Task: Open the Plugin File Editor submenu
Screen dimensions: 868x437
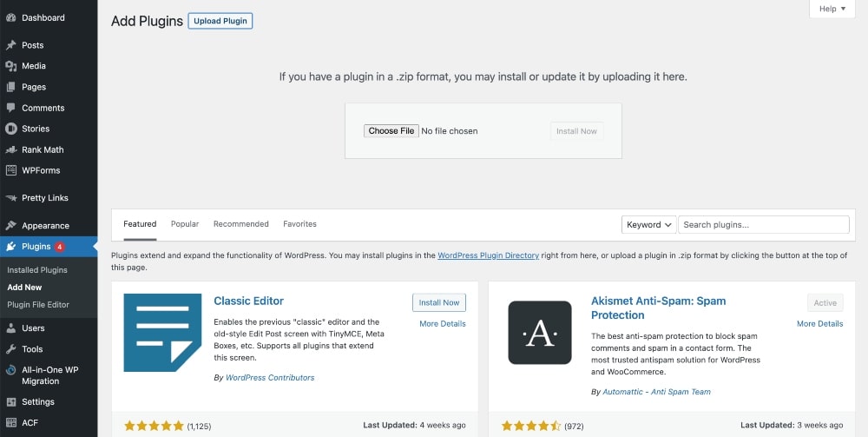Action: [x=38, y=304]
